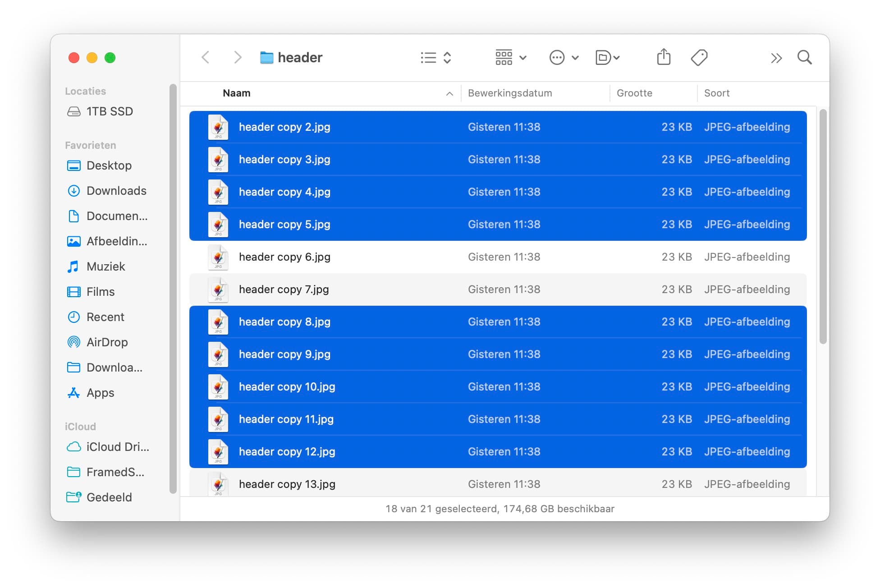The image size is (880, 588).
Task: Open Muziek in the sidebar
Action: 105,266
